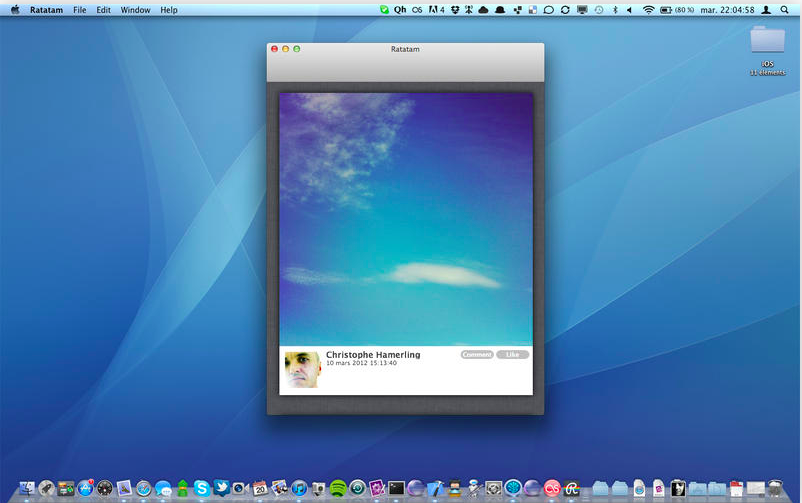Open the Apple menu

click(x=15, y=9)
